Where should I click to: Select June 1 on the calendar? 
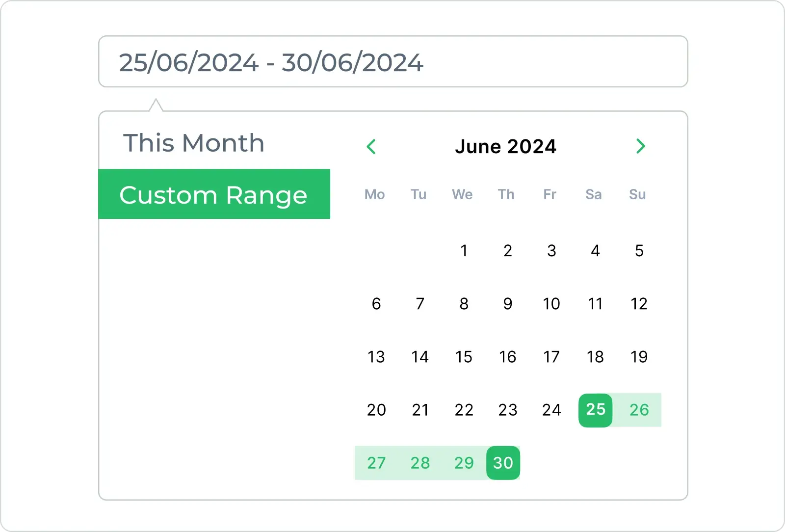pos(464,251)
